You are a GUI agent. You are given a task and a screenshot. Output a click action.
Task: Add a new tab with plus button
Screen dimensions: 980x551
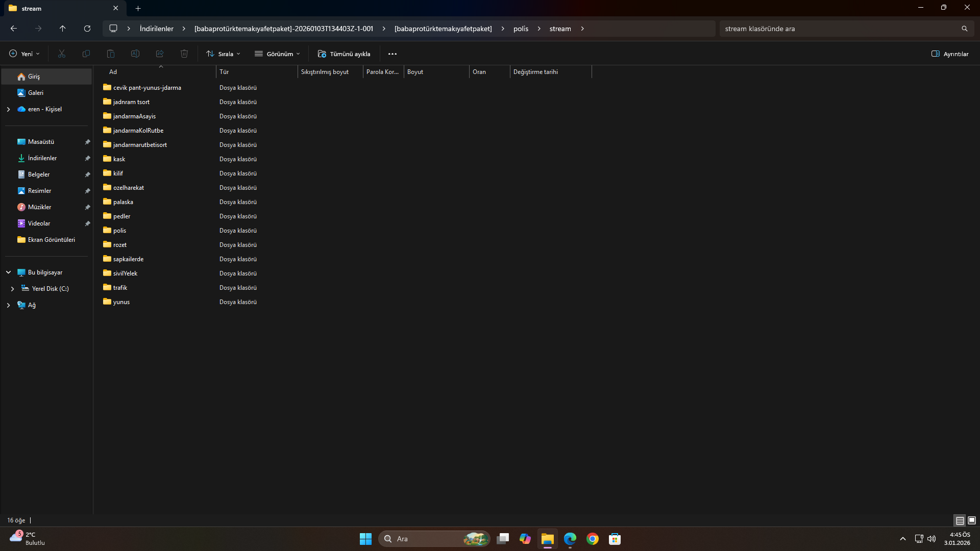(x=138, y=8)
